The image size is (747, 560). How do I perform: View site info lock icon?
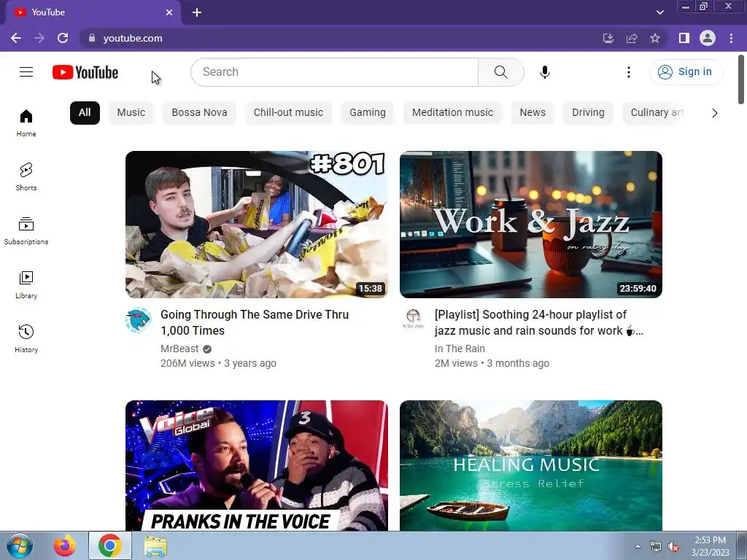[92, 38]
